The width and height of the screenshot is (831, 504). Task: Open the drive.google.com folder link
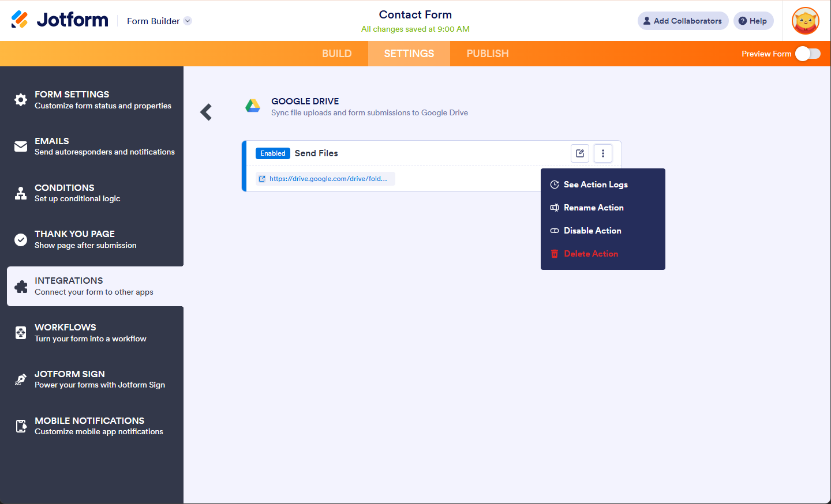(328, 179)
